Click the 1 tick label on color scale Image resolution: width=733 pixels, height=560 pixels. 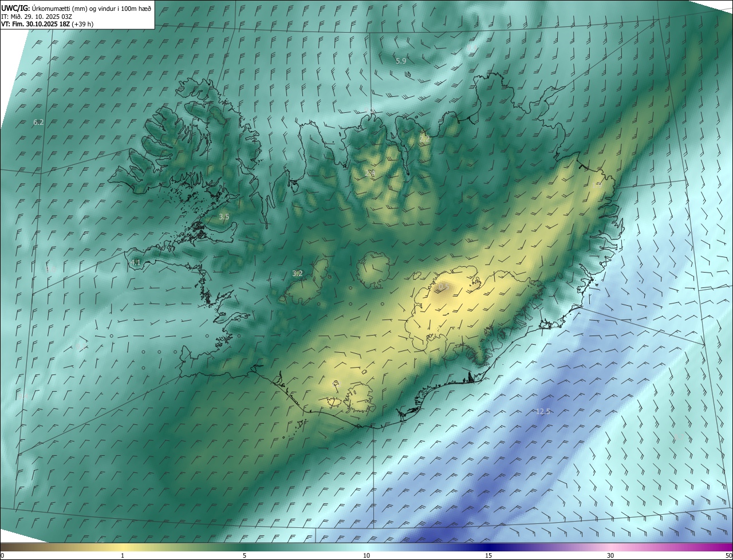click(123, 555)
